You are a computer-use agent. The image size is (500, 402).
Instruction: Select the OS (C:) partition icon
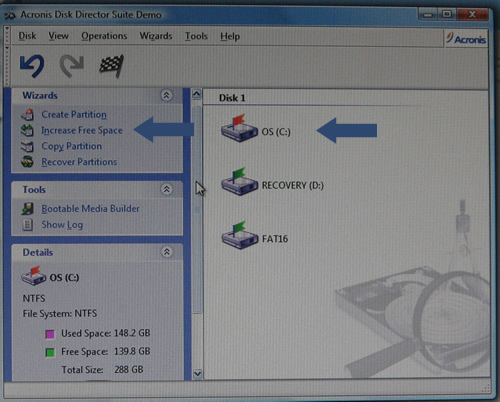pyautogui.click(x=239, y=128)
